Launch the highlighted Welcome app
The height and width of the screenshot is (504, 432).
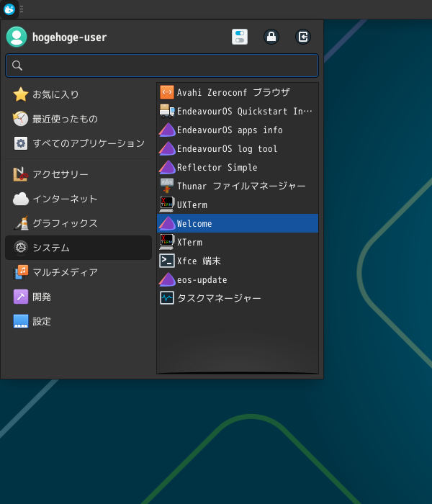point(238,223)
